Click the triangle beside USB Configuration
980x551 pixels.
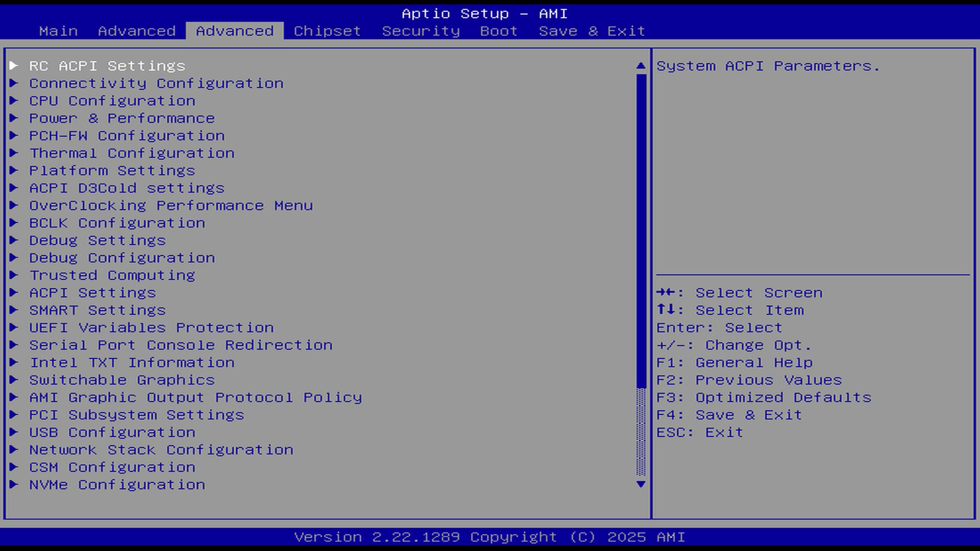coord(14,432)
